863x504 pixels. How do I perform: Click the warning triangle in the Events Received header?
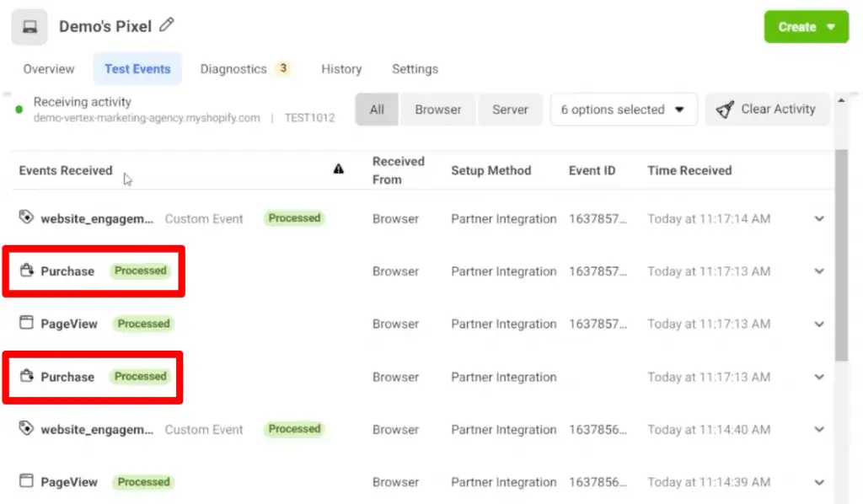[x=339, y=169]
